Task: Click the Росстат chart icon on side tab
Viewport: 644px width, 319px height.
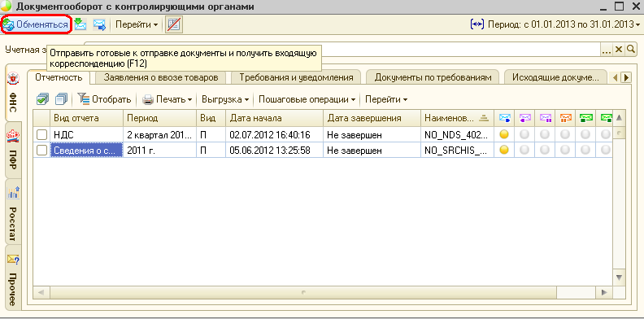Action: [13, 192]
